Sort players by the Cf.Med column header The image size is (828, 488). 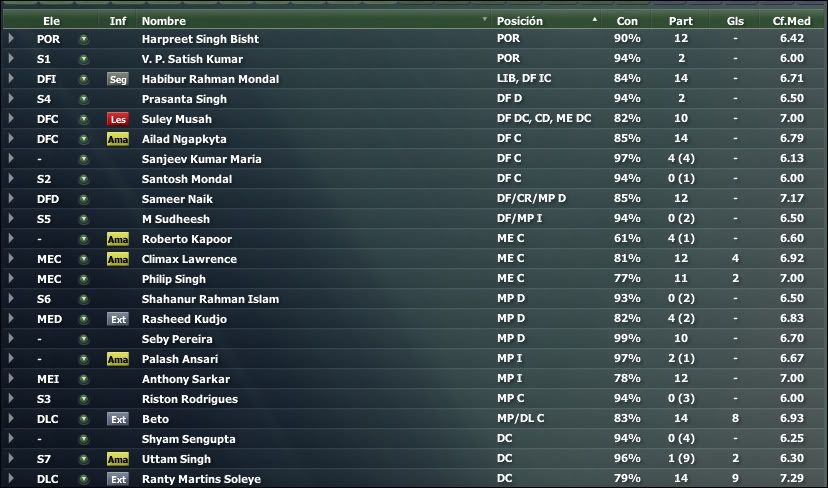[x=791, y=21]
